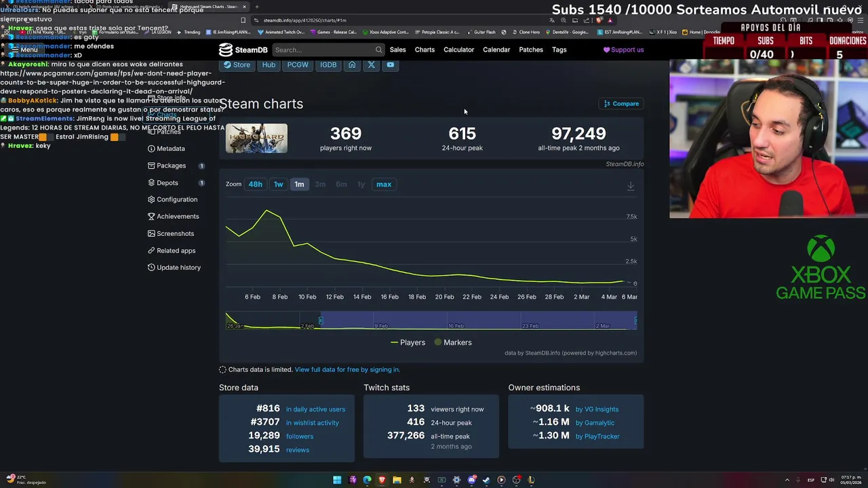Screen dimensions: 868x488
Task: Set chart zoom to 1w
Action: pyautogui.click(x=278, y=184)
